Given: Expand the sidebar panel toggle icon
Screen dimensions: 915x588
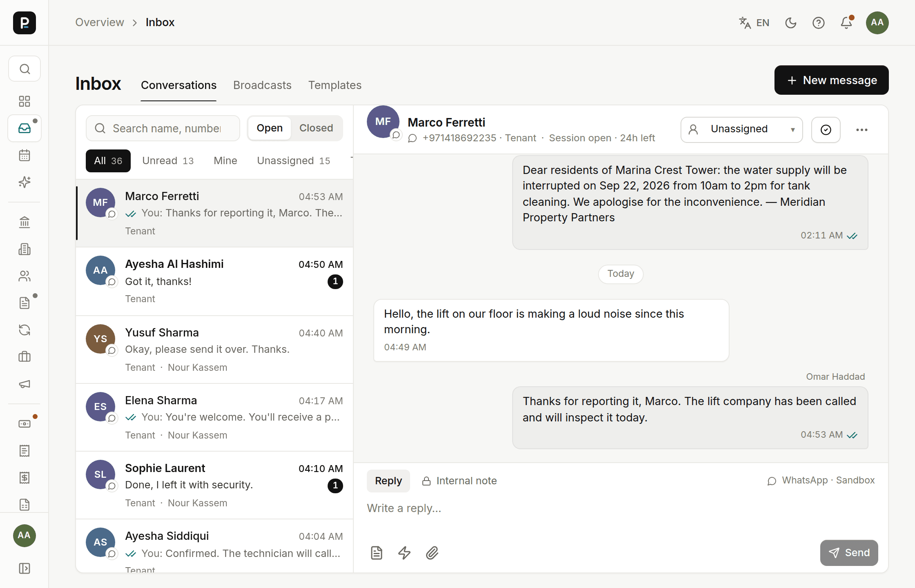Looking at the screenshot, I should (25, 568).
